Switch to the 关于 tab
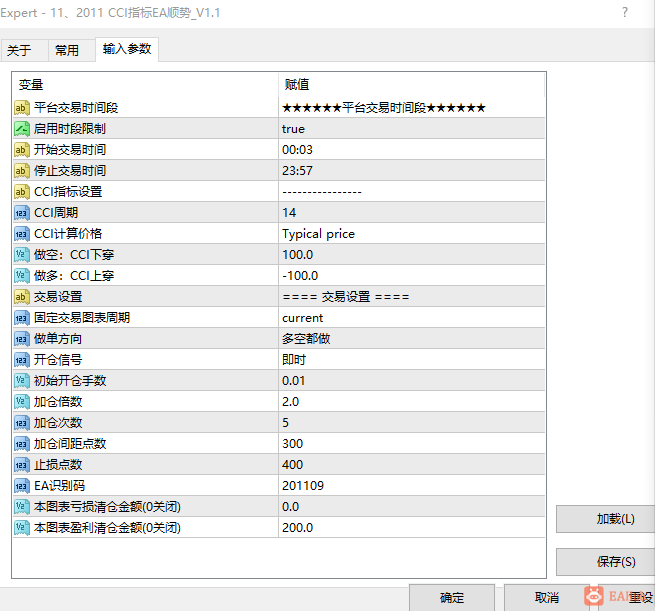The width and height of the screenshot is (655, 611). [24, 51]
